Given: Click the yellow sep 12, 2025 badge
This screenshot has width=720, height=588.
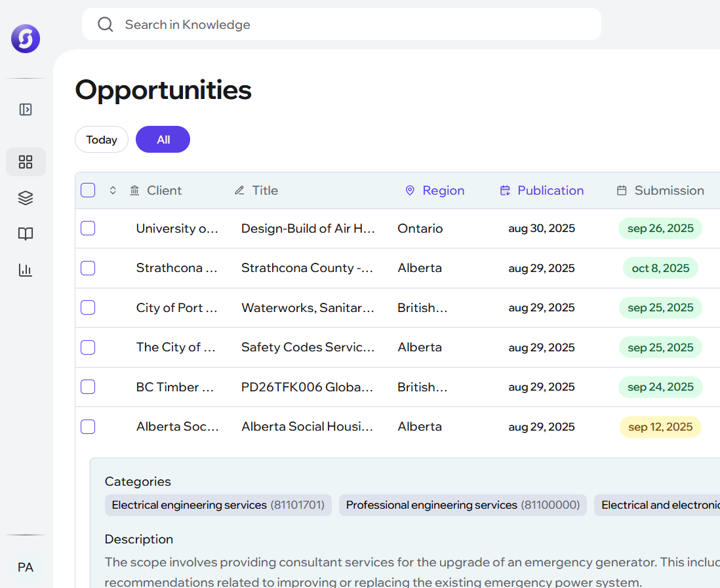Looking at the screenshot, I should tap(660, 427).
